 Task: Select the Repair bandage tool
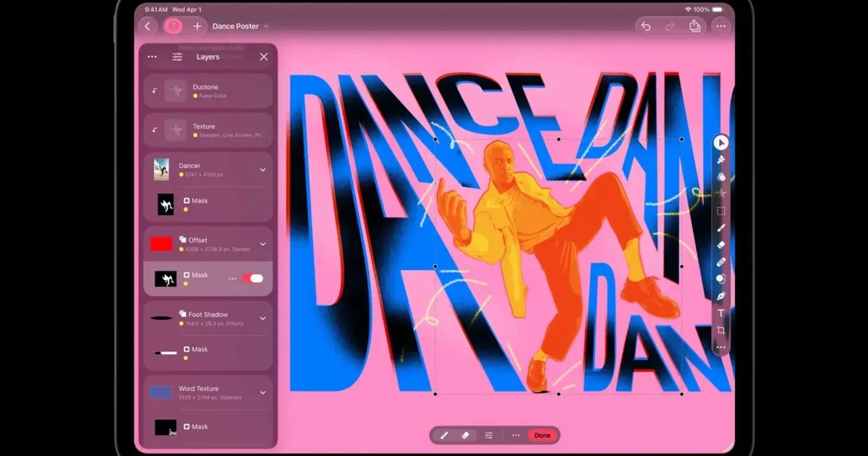720,261
